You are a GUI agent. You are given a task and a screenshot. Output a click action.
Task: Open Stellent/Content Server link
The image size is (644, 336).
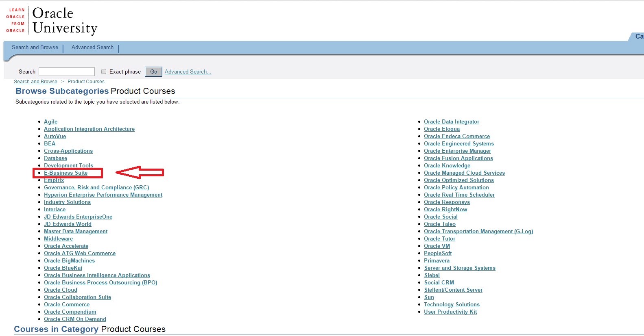pyautogui.click(x=453, y=290)
